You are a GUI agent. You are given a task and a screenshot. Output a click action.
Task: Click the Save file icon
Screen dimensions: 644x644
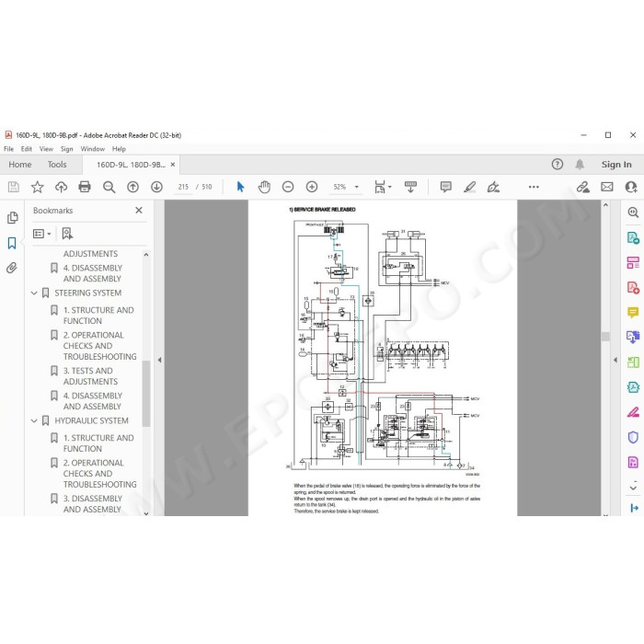pyautogui.click(x=14, y=187)
